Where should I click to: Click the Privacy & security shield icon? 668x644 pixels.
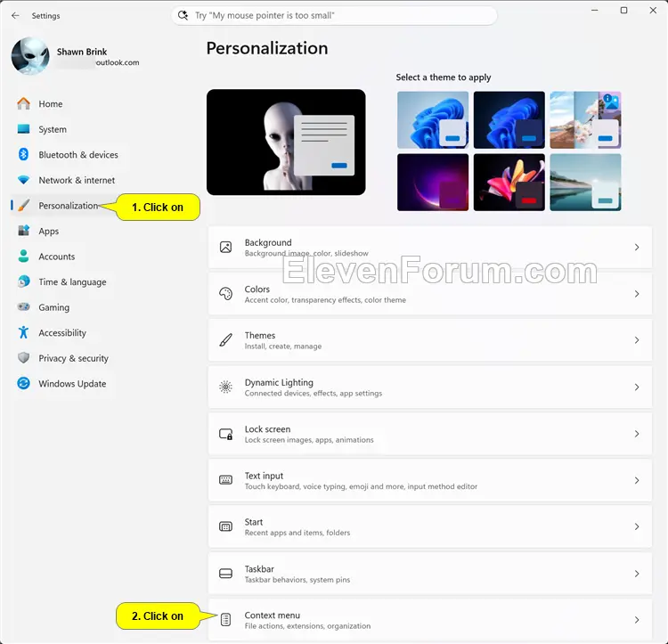click(x=23, y=358)
